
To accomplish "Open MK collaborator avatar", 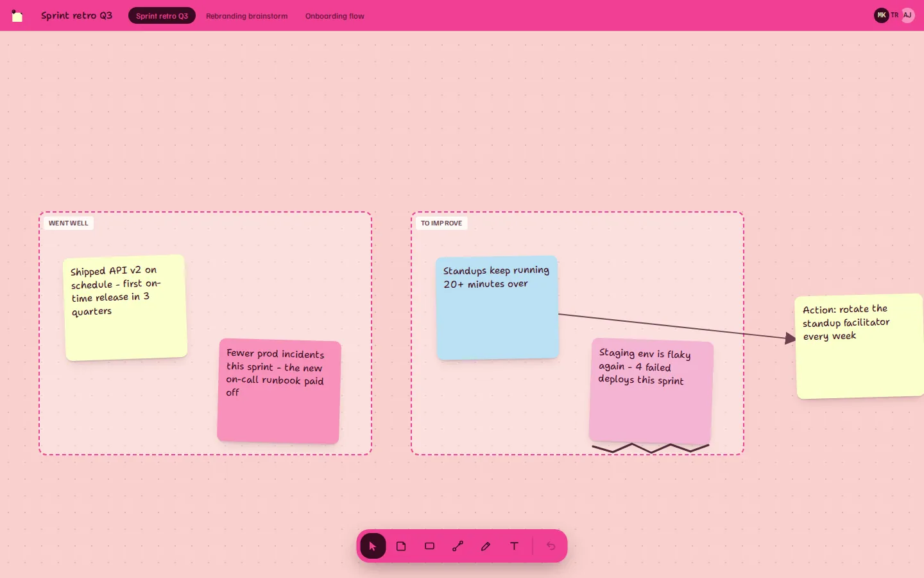I will [x=881, y=15].
